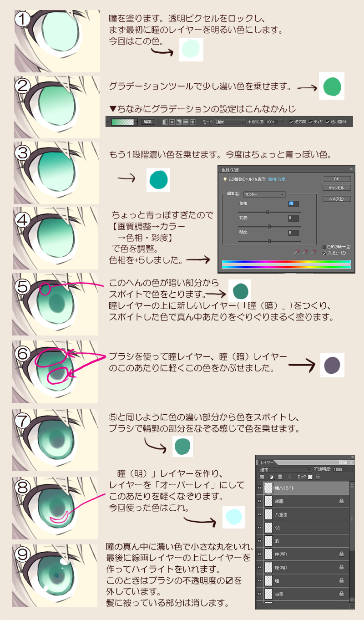Uncheck the プレビュー checkbox
Screen dimensions: 364x620
(x=324, y=253)
